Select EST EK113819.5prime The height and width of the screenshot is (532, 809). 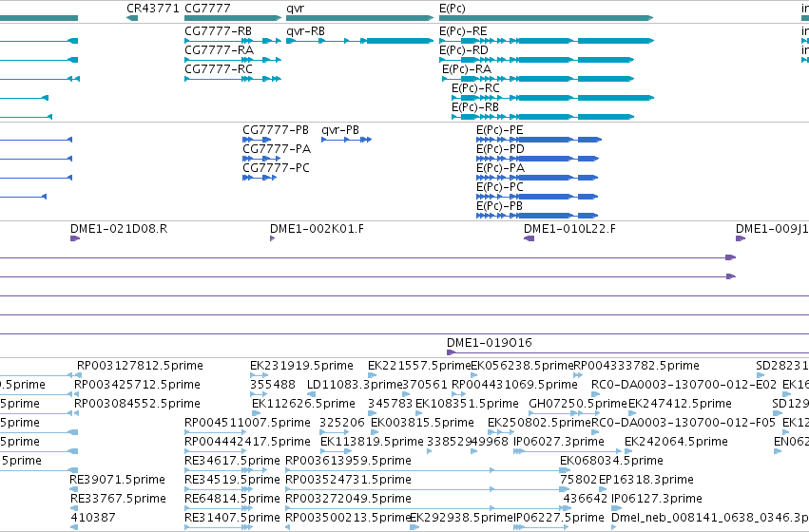[372, 442]
